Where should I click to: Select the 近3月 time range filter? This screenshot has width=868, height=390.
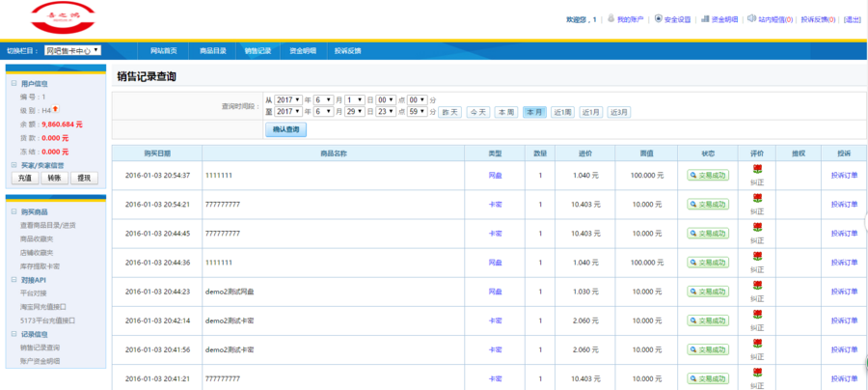(619, 112)
